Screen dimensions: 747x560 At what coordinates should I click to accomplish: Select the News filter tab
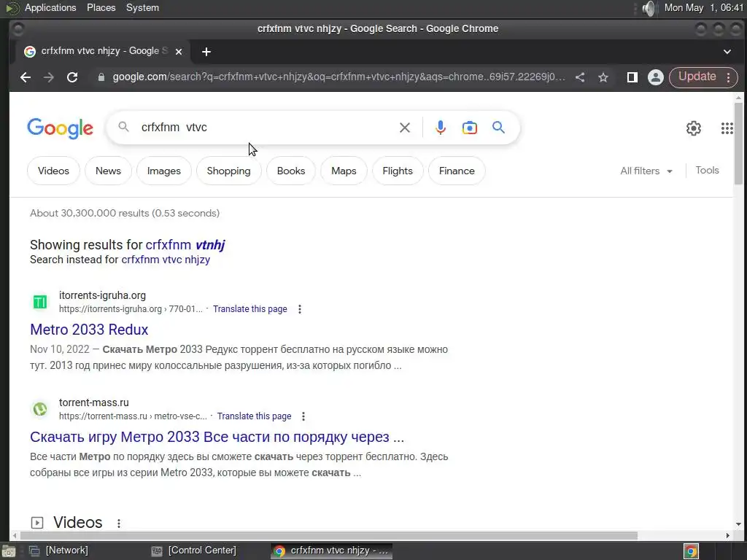[x=108, y=171]
